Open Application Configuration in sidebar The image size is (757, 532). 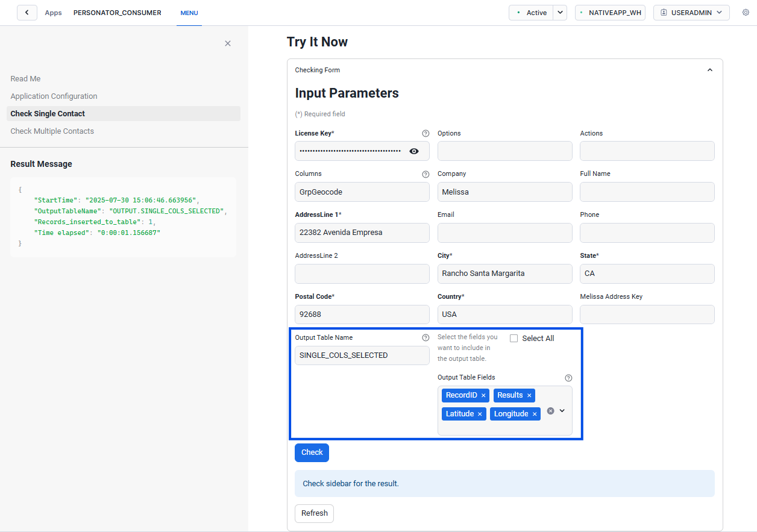tap(54, 96)
